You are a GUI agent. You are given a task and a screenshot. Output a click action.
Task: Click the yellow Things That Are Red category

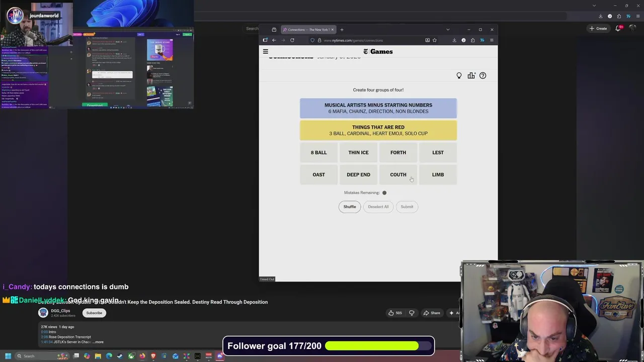(378, 130)
